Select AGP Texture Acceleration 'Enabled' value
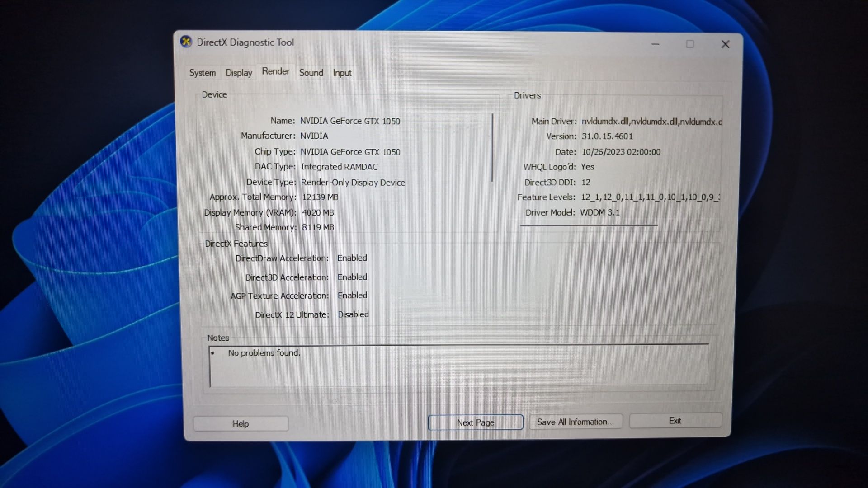The height and width of the screenshot is (488, 868). coord(352,296)
